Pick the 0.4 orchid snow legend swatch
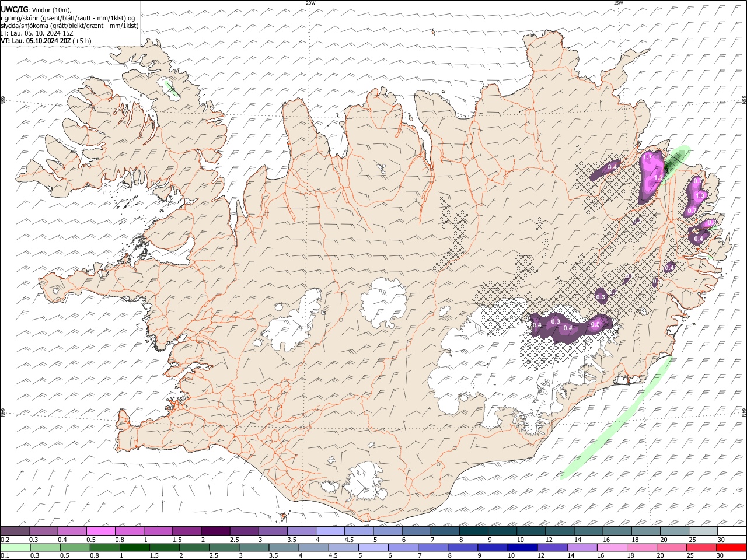This screenshot has width=747, height=560. pos(72,531)
